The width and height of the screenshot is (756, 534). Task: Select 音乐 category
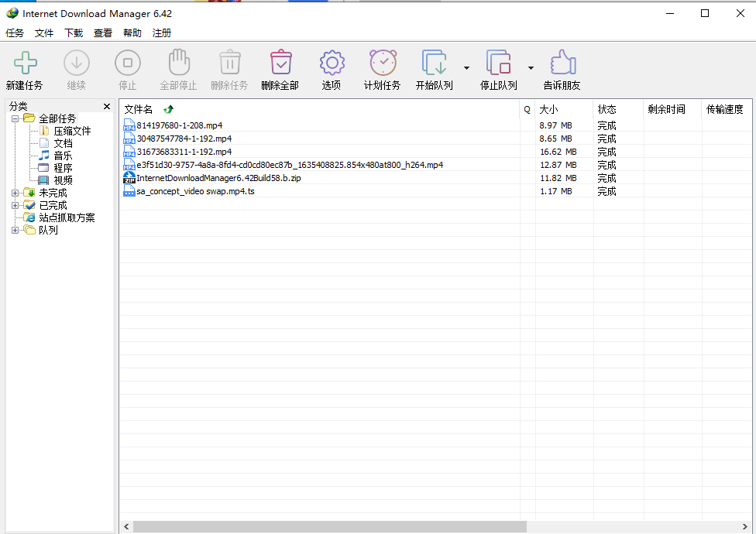63,156
